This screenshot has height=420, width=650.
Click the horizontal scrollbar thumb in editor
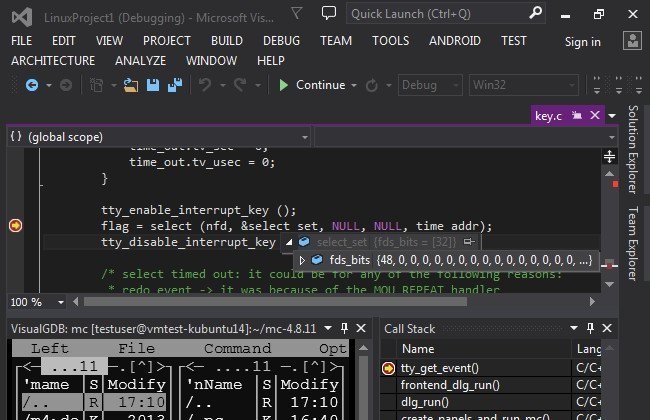pyautogui.click(x=275, y=302)
